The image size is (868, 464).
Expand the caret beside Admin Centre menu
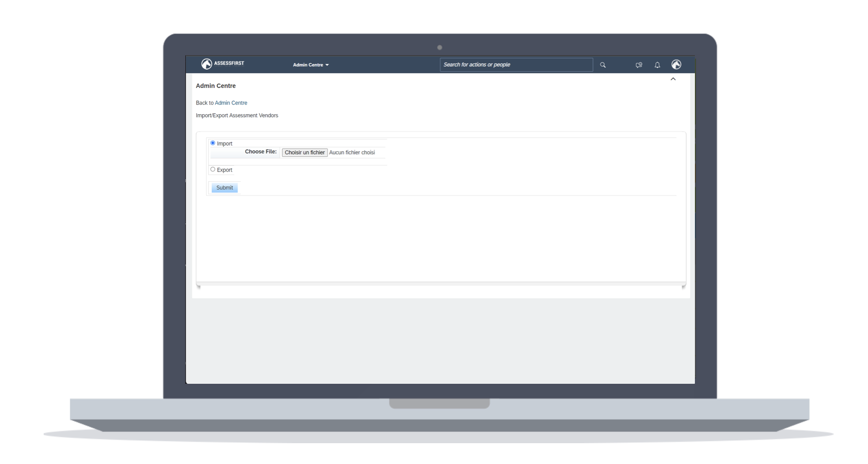pos(327,65)
